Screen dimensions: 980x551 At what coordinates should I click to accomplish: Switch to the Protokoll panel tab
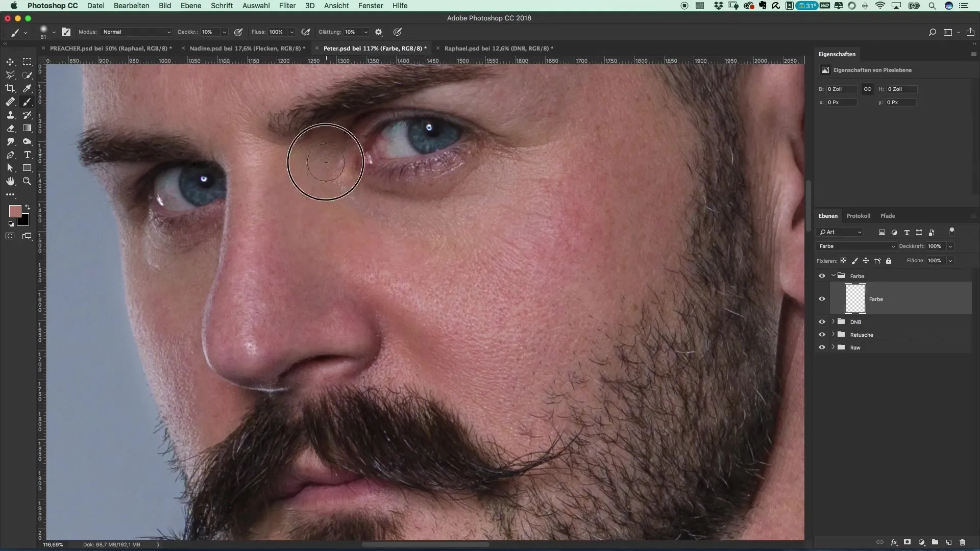858,216
